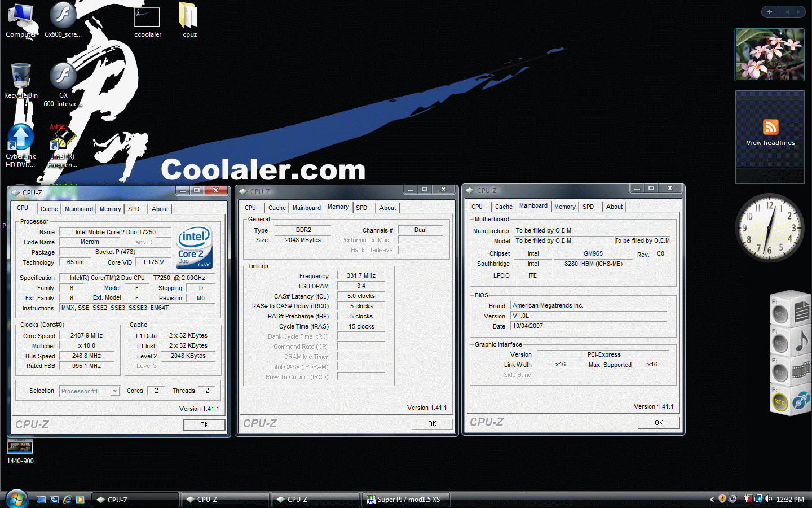Click the volume tray icon
This screenshot has width=812, height=508.
pyautogui.click(x=769, y=499)
